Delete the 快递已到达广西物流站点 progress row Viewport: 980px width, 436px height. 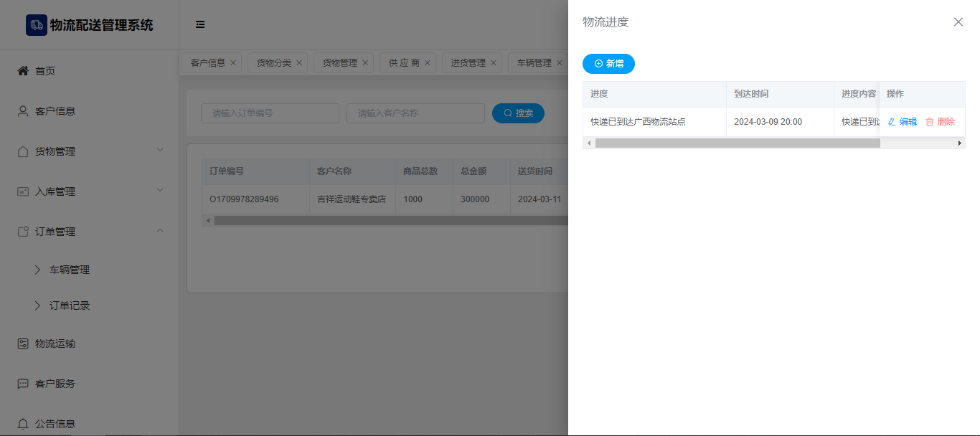[940, 122]
